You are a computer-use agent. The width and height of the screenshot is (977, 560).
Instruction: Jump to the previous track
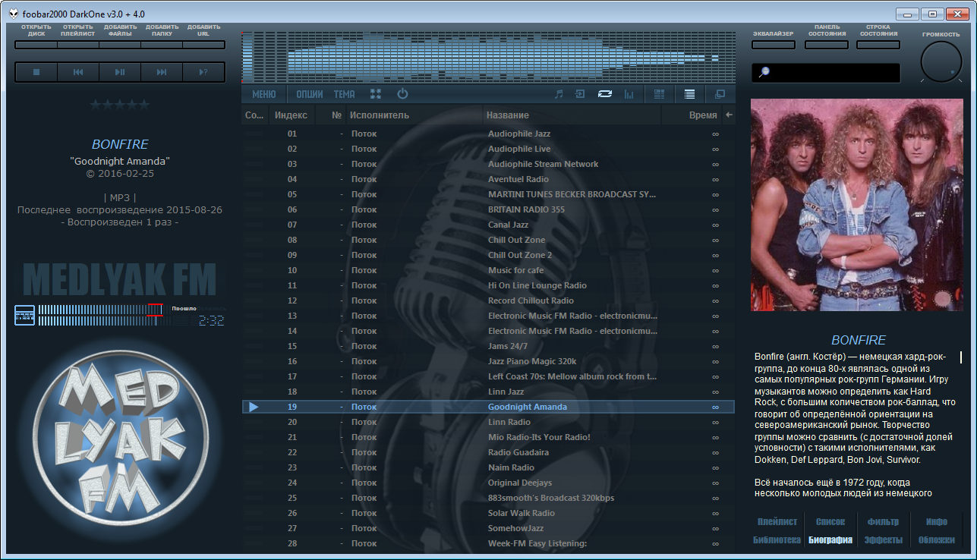click(x=78, y=72)
